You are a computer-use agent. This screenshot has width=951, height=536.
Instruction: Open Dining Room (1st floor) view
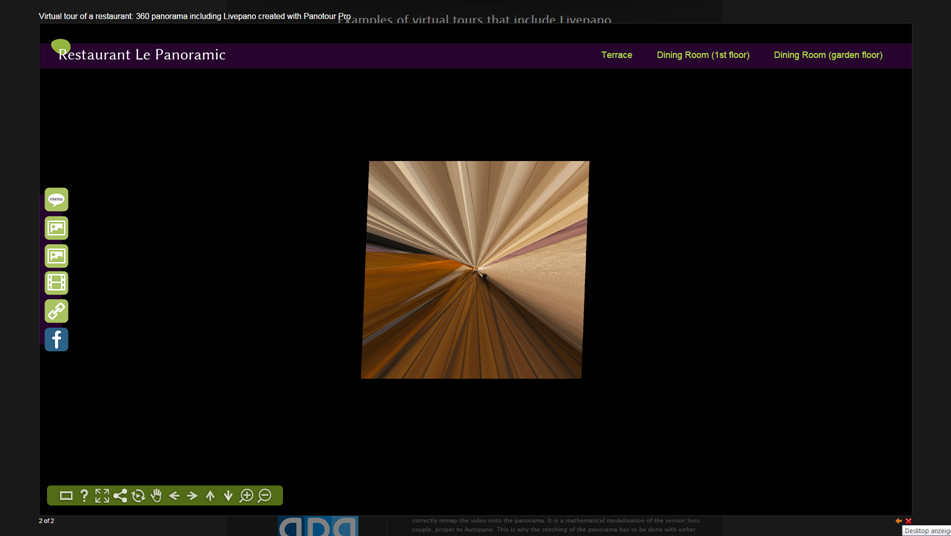coord(702,55)
